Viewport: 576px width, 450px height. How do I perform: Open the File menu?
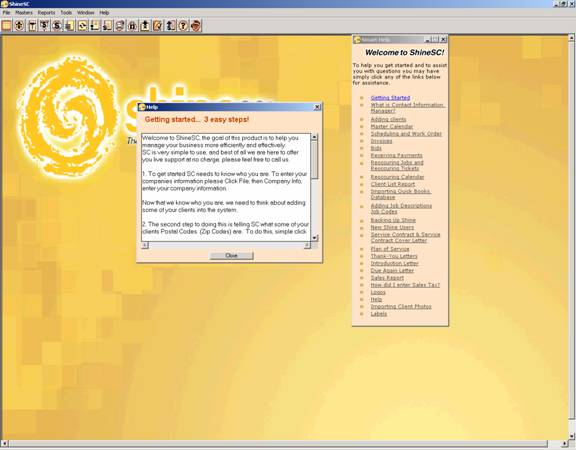tap(6, 12)
